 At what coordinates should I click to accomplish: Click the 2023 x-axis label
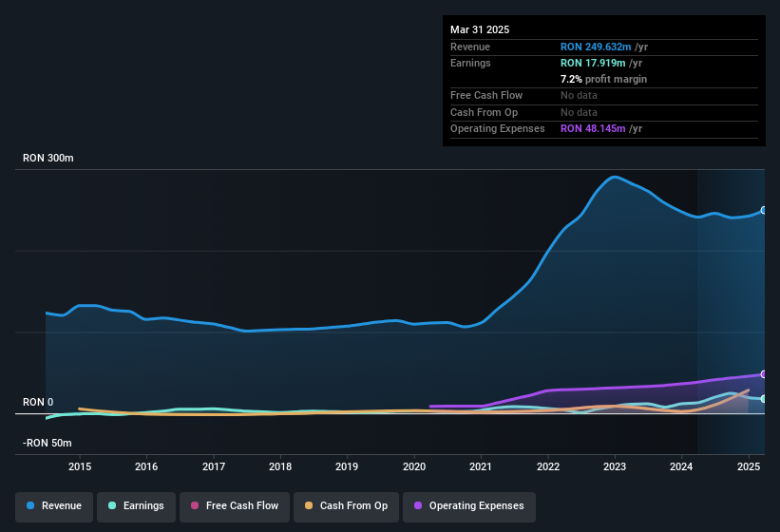tap(615, 466)
